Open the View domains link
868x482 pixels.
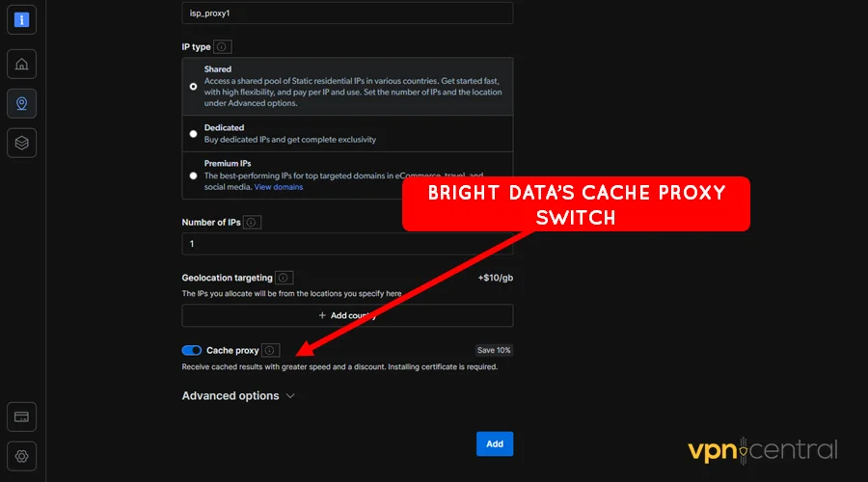tap(279, 187)
